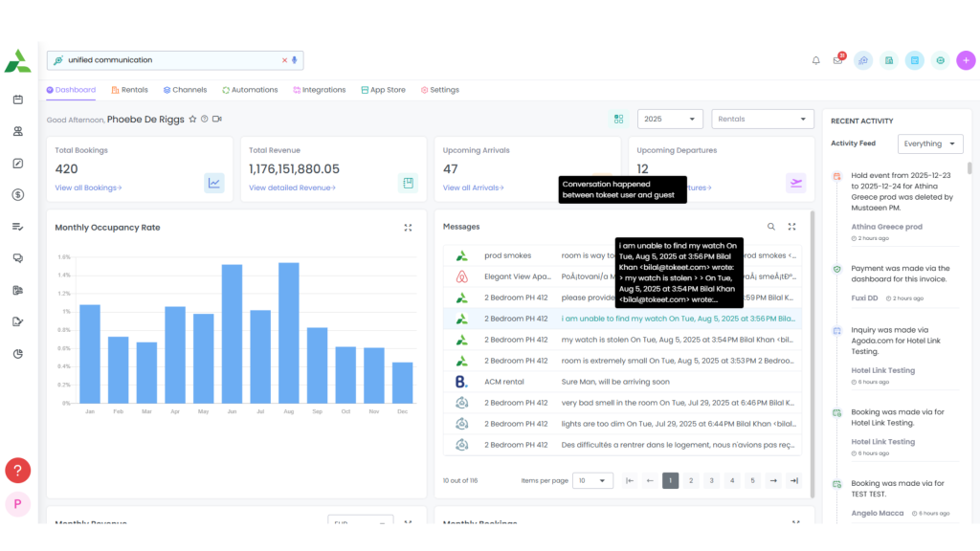Screen dimensions: 980x551
Task: Open the Elegant View Apa... Airbnb message
Action: (622, 276)
